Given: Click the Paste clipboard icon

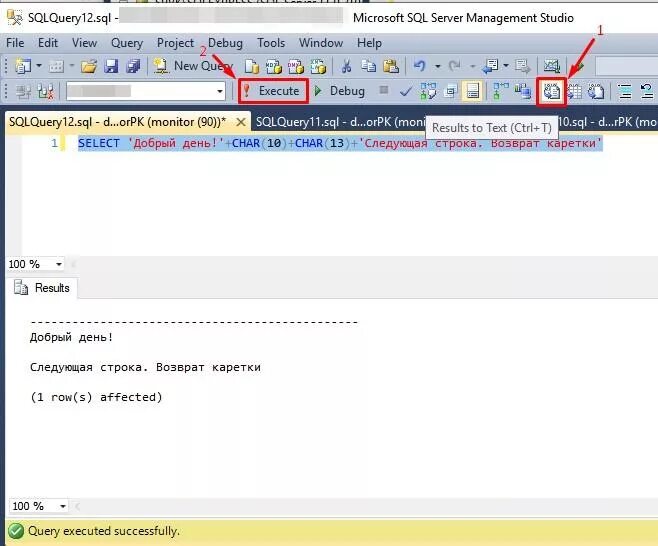Looking at the screenshot, I should pos(391,66).
